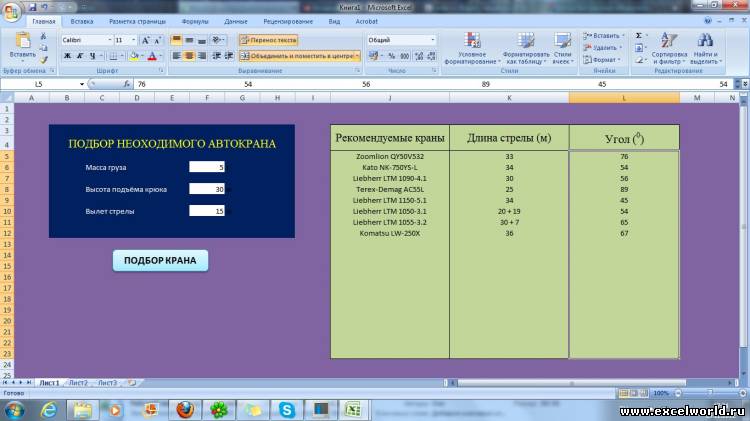Open the Лист2 sheet tab
The width and height of the screenshot is (750, 421).
[x=78, y=383]
